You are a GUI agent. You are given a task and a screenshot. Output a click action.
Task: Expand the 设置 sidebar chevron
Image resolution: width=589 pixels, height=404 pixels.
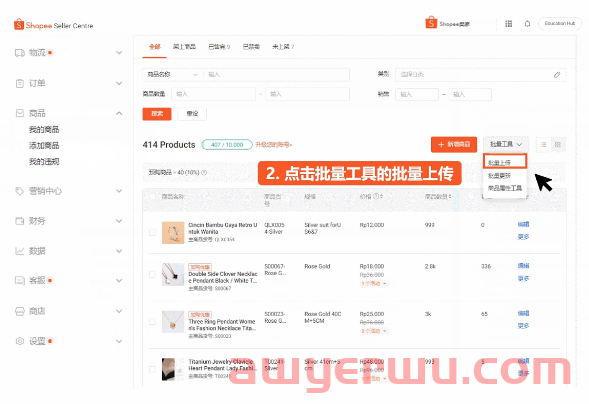(x=119, y=341)
